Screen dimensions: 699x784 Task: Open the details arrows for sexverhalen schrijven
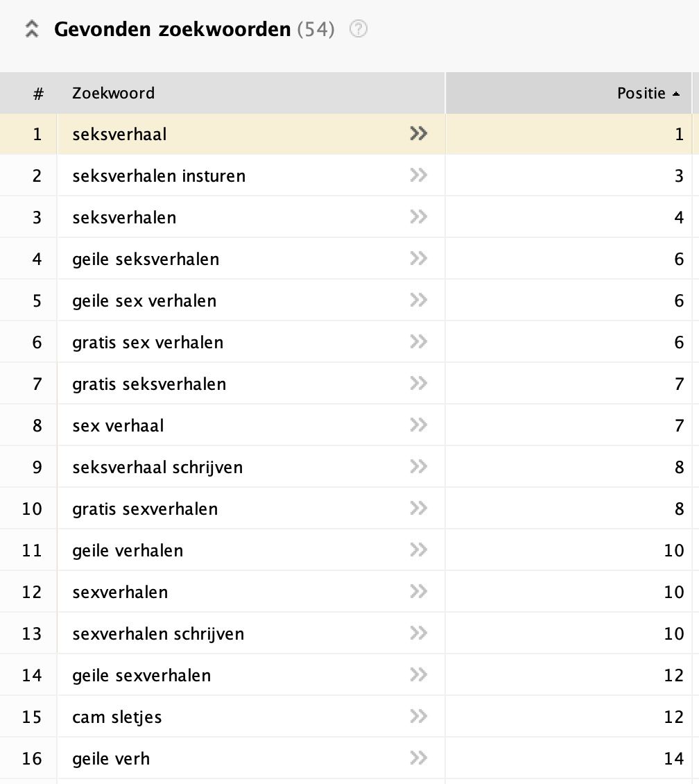(419, 633)
